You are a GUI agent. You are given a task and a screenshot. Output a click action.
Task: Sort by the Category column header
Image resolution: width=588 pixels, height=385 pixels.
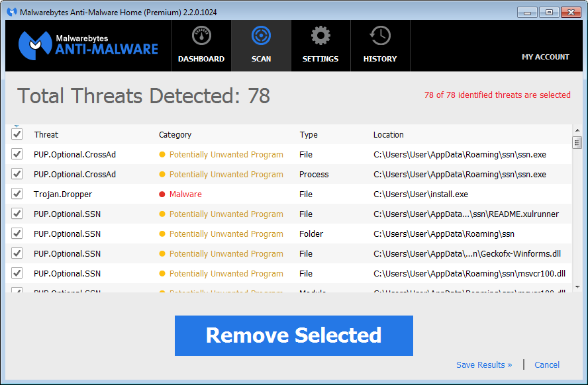[175, 135]
